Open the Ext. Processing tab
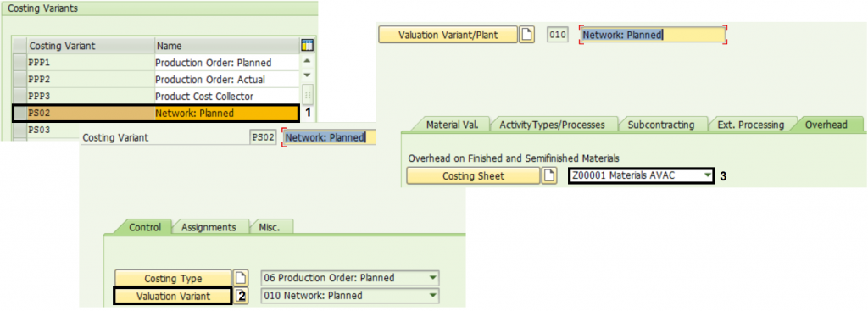Screen dimensions: 868x311 pyautogui.click(x=751, y=125)
